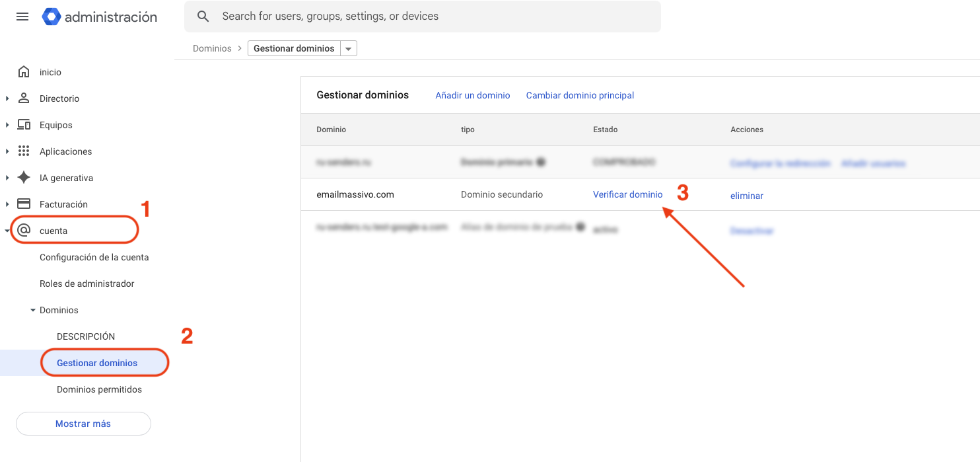Collapse the cuenta section arrow
This screenshot has width=980, height=462.
(x=7, y=231)
